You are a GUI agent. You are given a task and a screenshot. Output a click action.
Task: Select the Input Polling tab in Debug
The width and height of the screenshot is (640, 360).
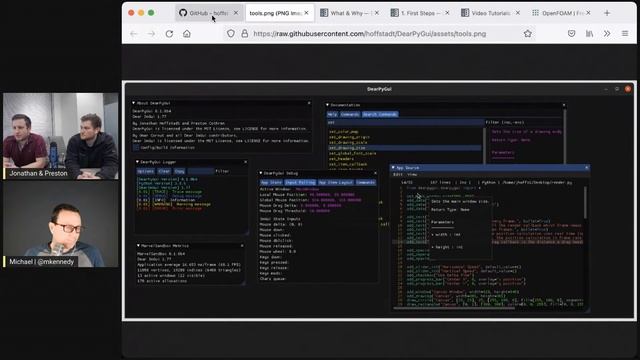pos(300,182)
